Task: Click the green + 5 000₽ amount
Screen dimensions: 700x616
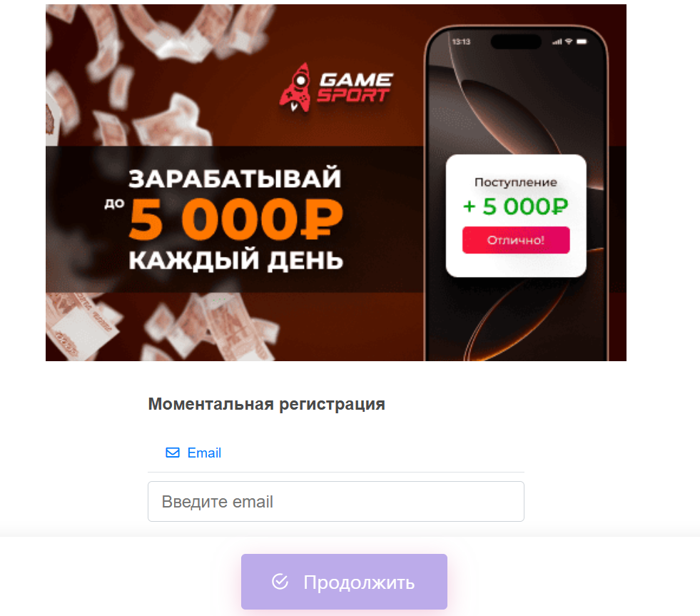Action: (516, 206)
